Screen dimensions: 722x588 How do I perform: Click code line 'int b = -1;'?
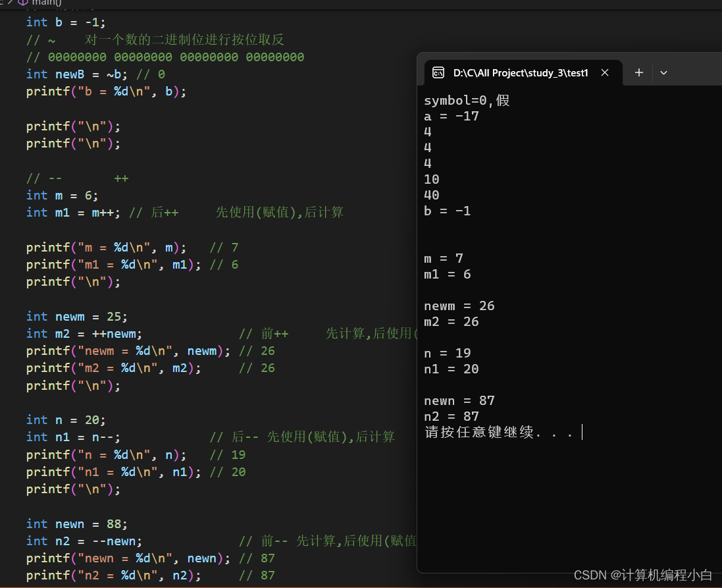[66, 22]
